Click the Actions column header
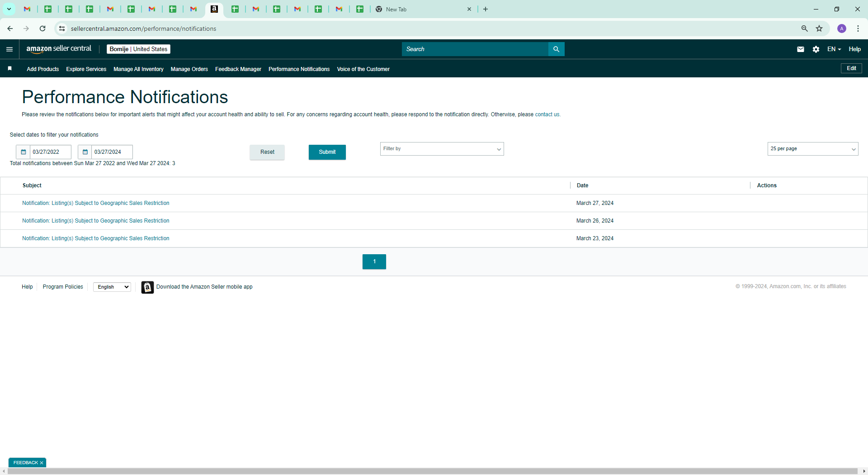 coord(767,185)
